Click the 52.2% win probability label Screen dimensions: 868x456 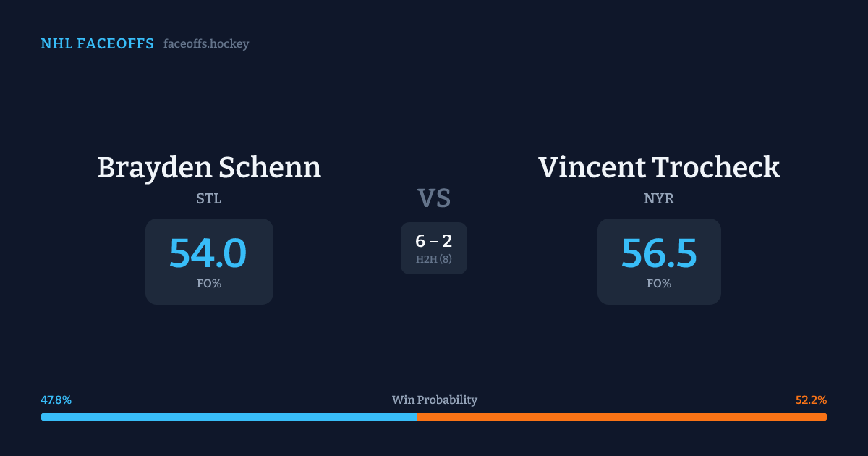(811, 400)
